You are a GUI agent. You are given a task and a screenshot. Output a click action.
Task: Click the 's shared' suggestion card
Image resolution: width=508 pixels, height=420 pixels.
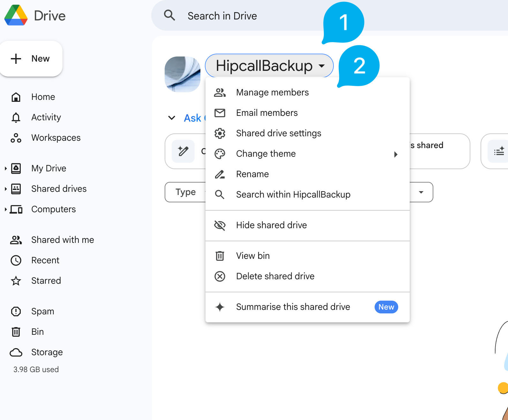pyautogui.click(x=439, y=151)
